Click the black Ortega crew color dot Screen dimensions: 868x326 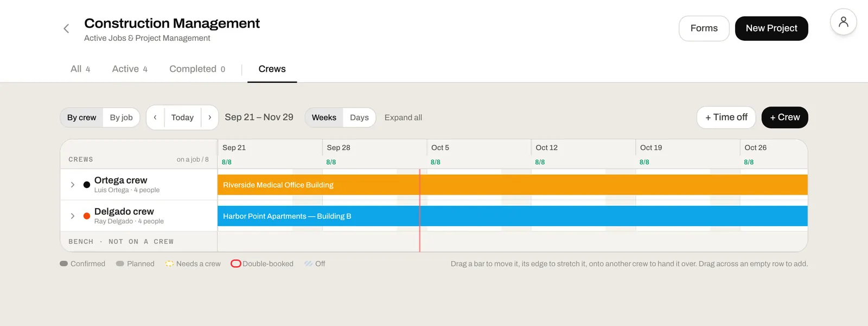pyautogui.click(x=87, y=185)
